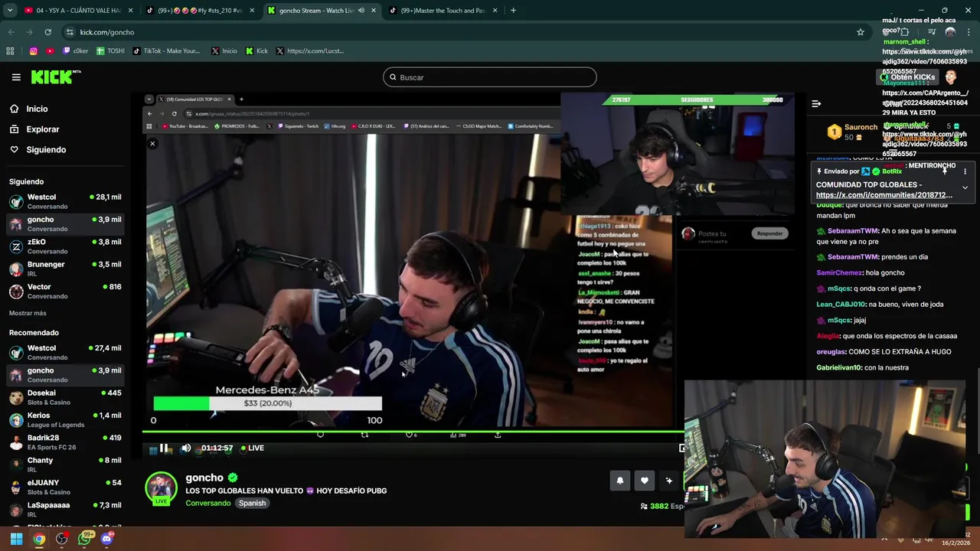Open elJUANY recommended channel
980x551 pixels.
(x=65, y=487)
